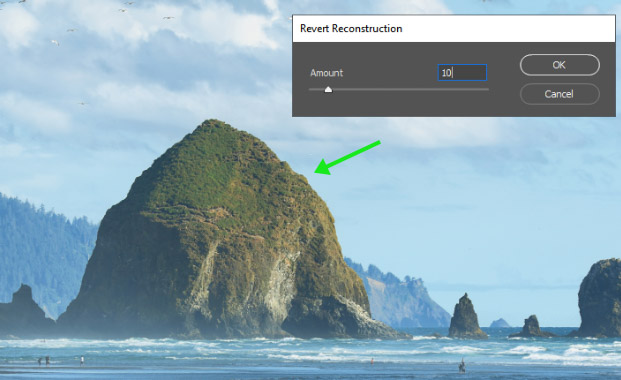The height and width of the screenshot is (380, 621).
Task: Focus the Amount value input field
Action: click(x=462, y=73)
